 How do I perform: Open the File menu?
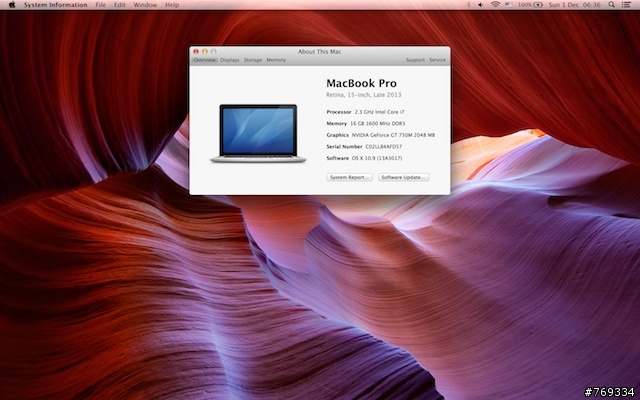(100, 5)
